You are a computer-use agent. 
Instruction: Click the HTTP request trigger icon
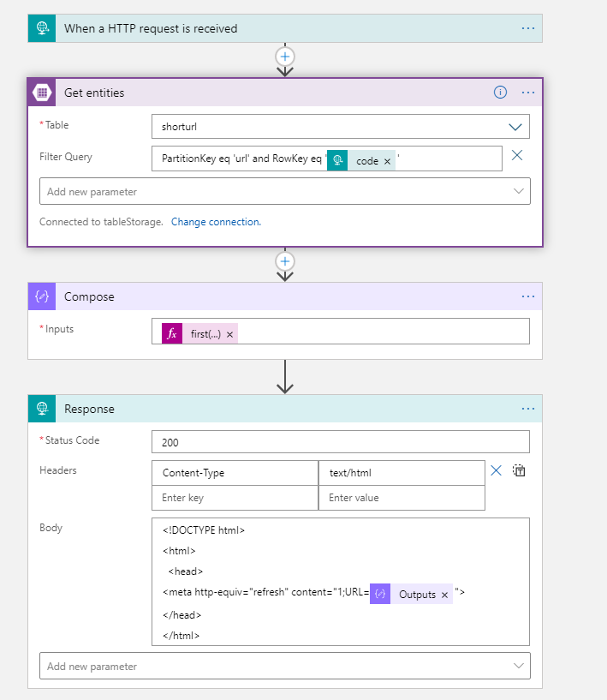[x=42, y=28]
